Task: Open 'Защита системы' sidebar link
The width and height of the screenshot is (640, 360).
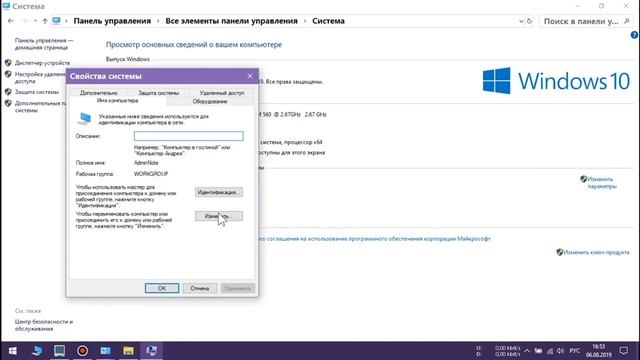Action: pos(37,92)
